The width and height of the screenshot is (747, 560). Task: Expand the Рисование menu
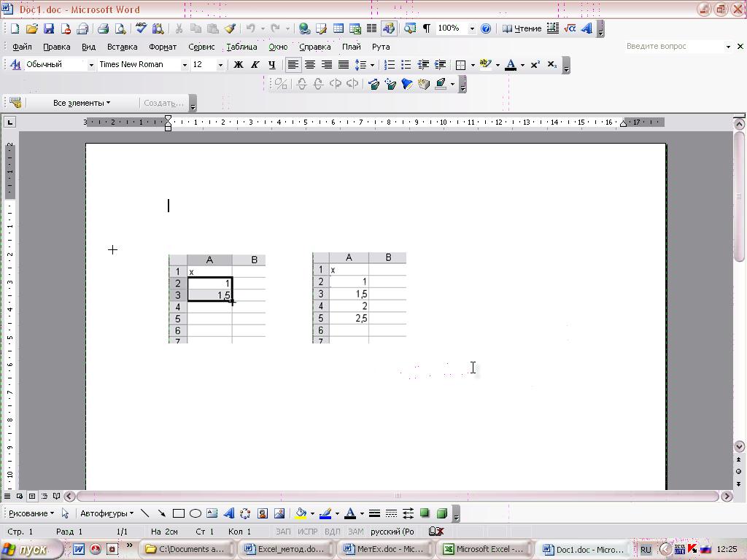31,513
